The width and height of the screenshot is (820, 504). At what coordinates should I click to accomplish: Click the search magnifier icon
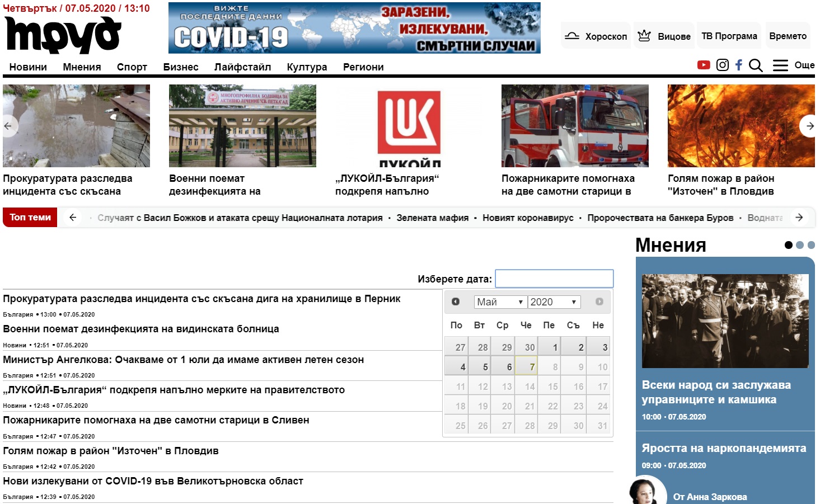tap(756, 65)
